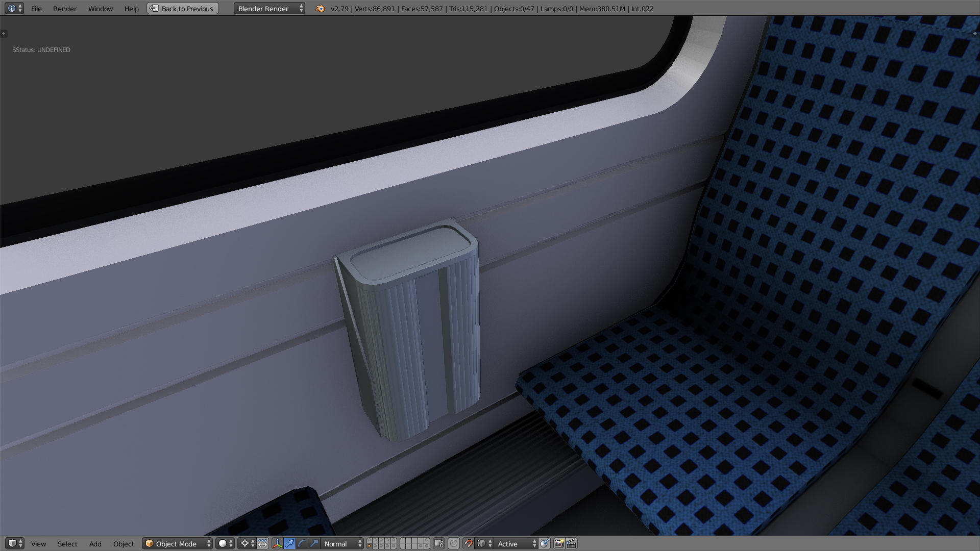Click the snap during transform cursor icon

click(545, 544)
